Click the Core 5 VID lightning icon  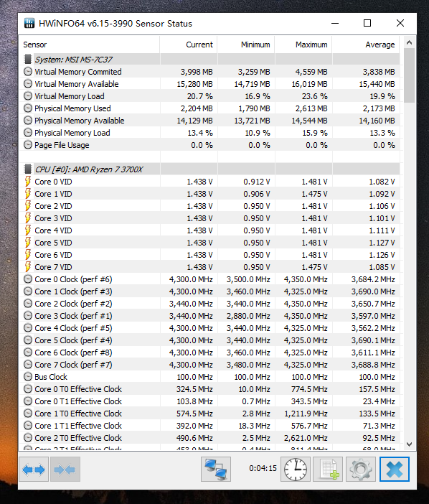(x=28, y=243)
